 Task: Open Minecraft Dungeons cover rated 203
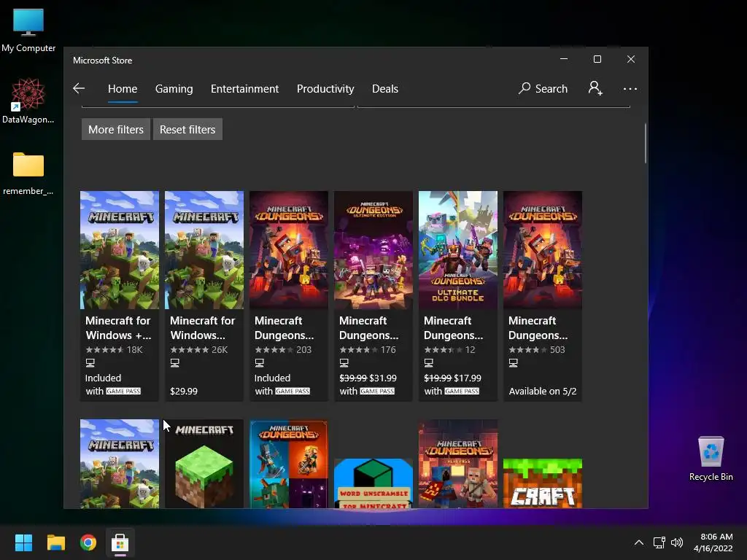click(x=289, y=250)
